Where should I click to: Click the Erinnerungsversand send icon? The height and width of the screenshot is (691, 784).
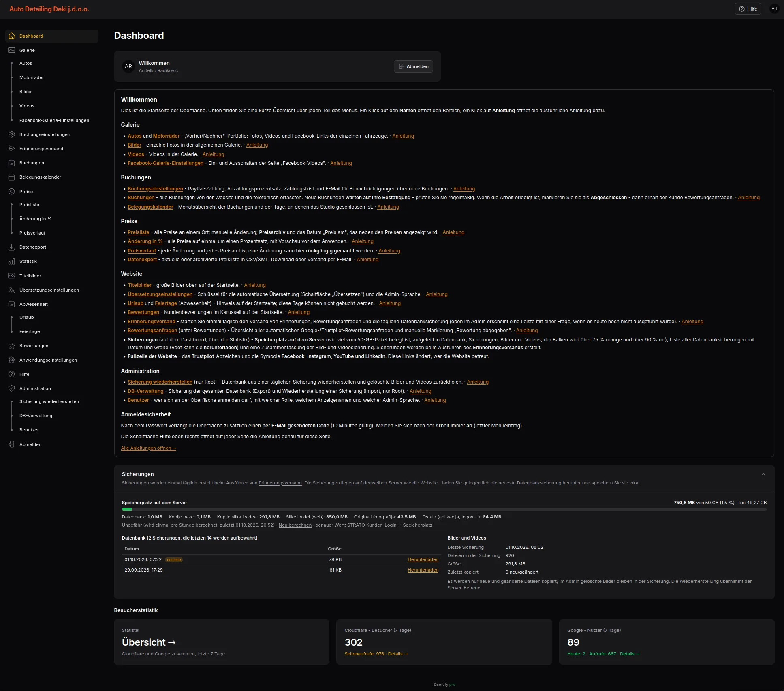coord(12,149)
